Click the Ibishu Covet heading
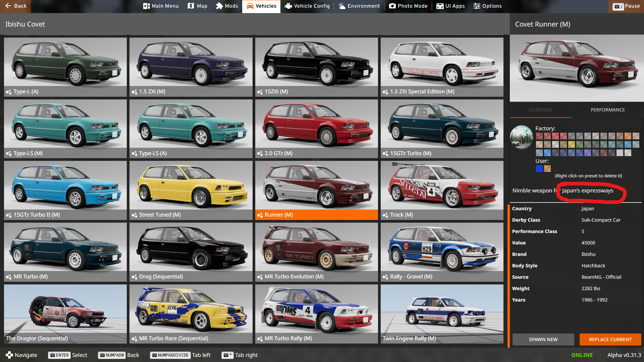Screen dimensions: 644x362 pos(25,24)
